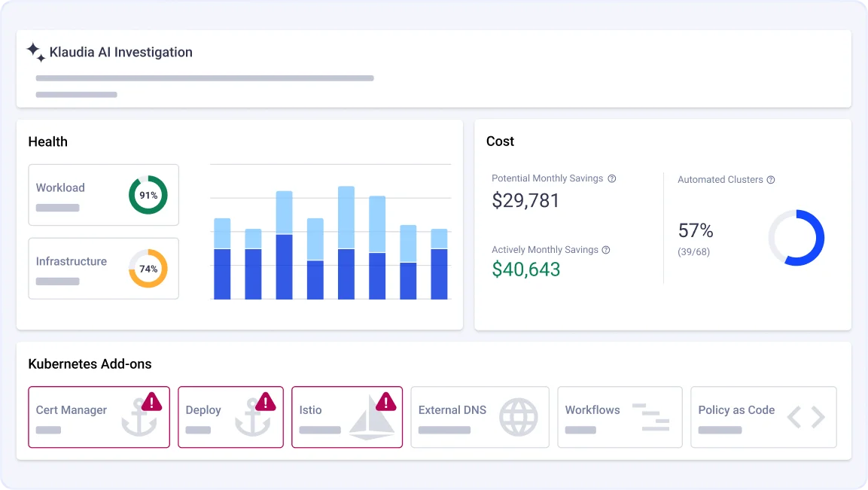868x490 pixels.
Task: Click the Klaudia AI Investigation heading
Action: 120,52
